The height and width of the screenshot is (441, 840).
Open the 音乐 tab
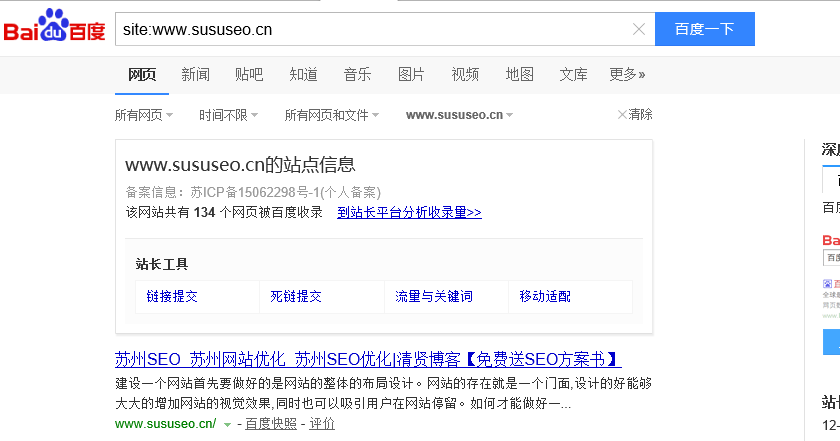(x=357, y=74)
